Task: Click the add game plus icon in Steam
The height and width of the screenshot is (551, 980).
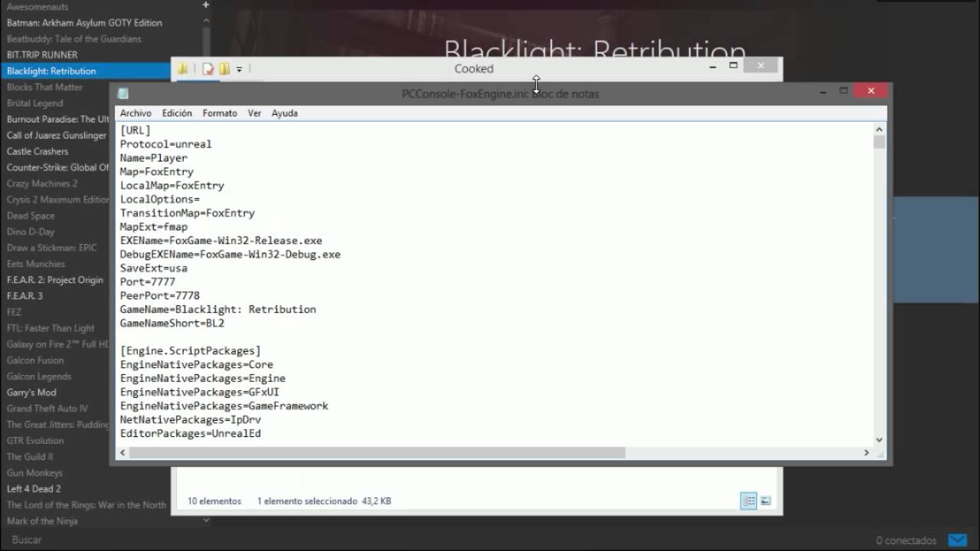Action: (x=206, y=5)
